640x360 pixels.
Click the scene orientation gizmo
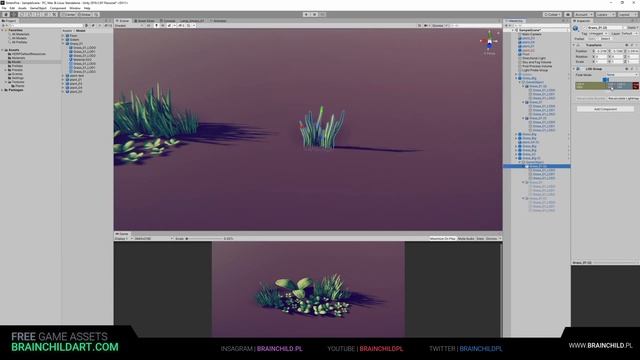point(489,41)
